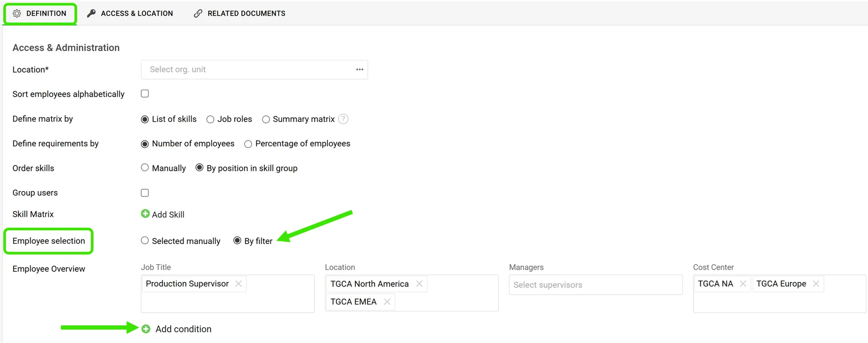Click empty area of Cost Center filter box
This screenshot has height=343, width=868.
click(x=780, y=302)
